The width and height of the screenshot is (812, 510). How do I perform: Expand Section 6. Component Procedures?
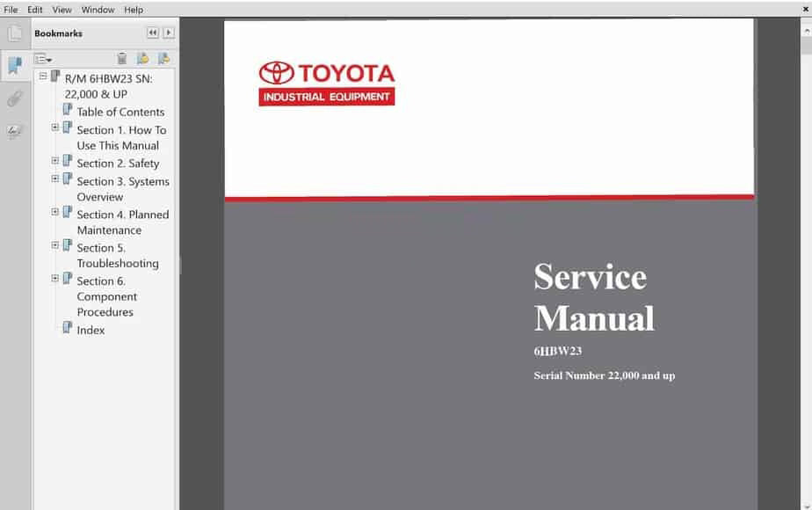click(55, 279)
